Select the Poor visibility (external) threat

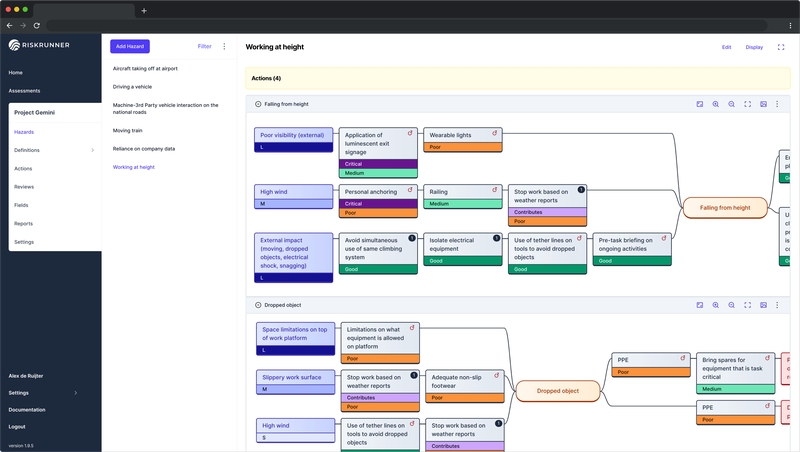click(x=294, y=140)
